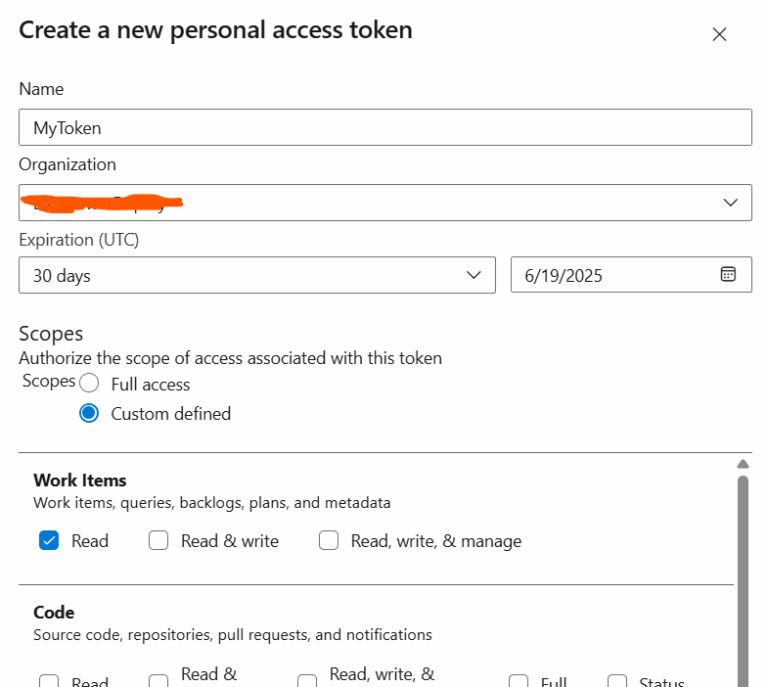Select the Custom defined scope option
The width and height of the screenshot is (768, 687).
(x=90, y=414)
